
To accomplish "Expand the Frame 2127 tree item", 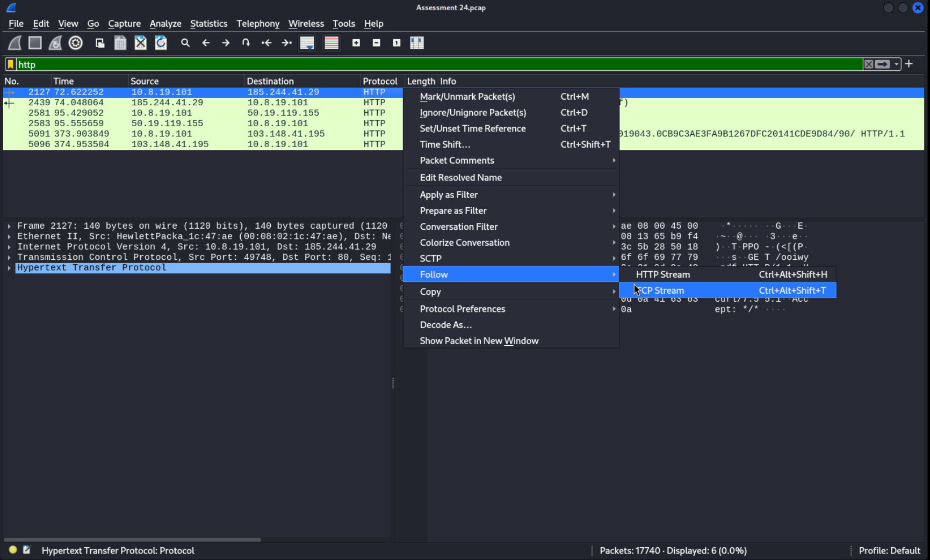I will (9, 226).
